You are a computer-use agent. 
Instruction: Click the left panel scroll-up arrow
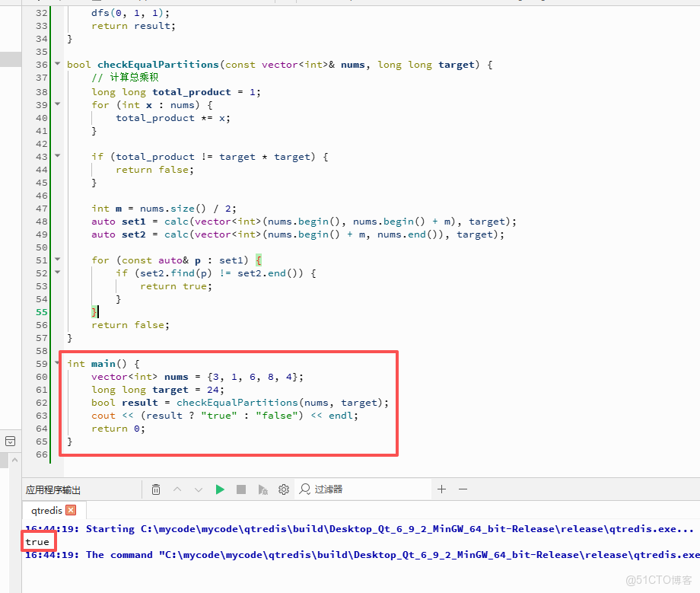click(14, 460)
